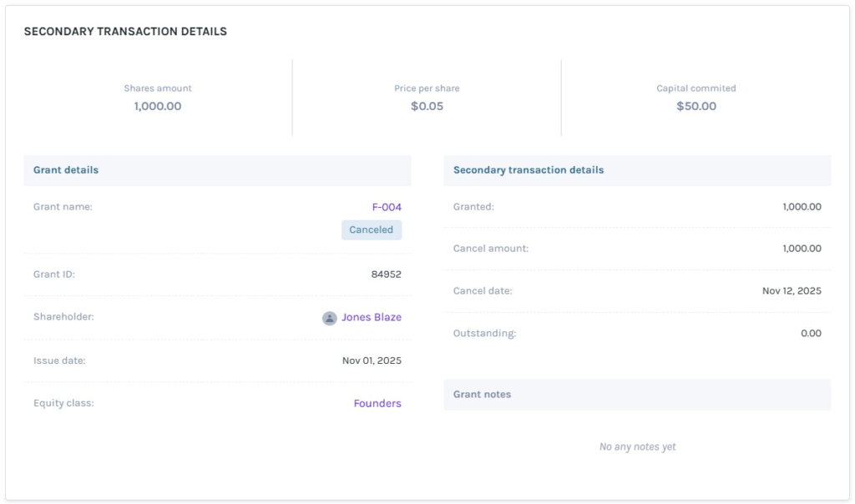The image size is (855, 504).
Task: Click the Canceled status badge
Action: coord(372,229)
